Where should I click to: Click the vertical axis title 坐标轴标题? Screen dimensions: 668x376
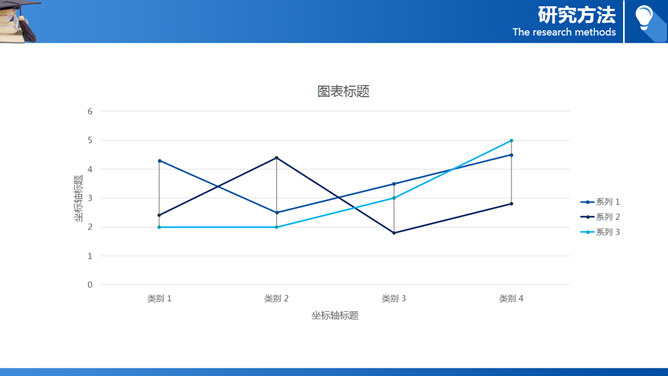79,198
